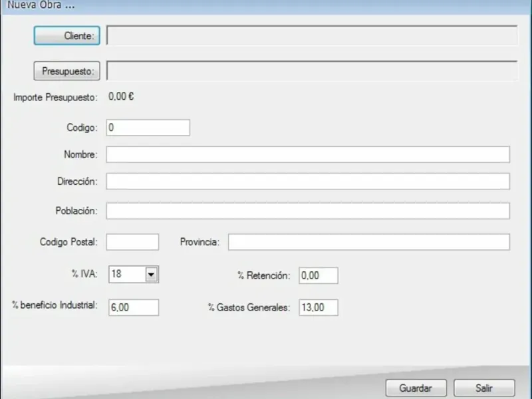Open the % IVA dropdown arrow

pyautogui.click(x=152, y=274)
